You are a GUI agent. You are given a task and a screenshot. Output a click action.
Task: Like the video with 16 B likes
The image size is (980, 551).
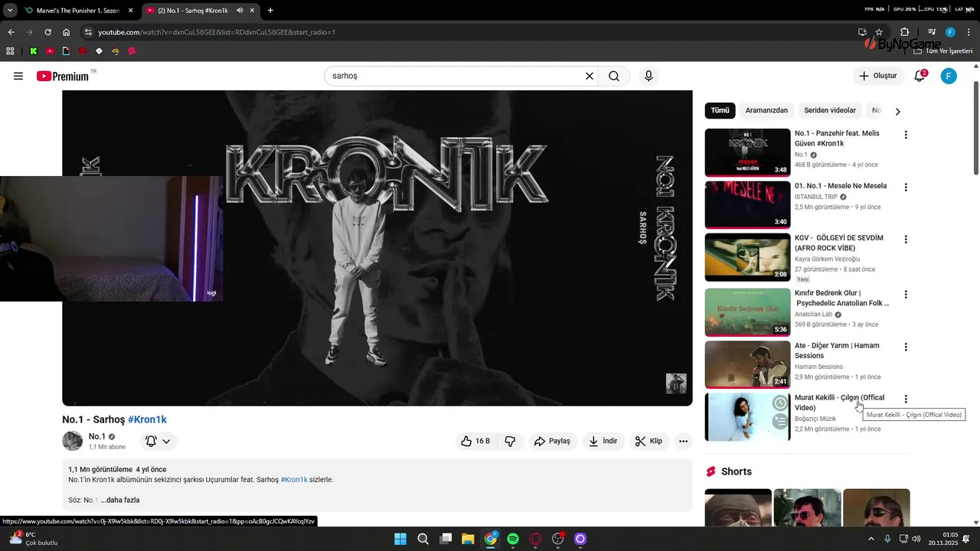pos(475,441)
